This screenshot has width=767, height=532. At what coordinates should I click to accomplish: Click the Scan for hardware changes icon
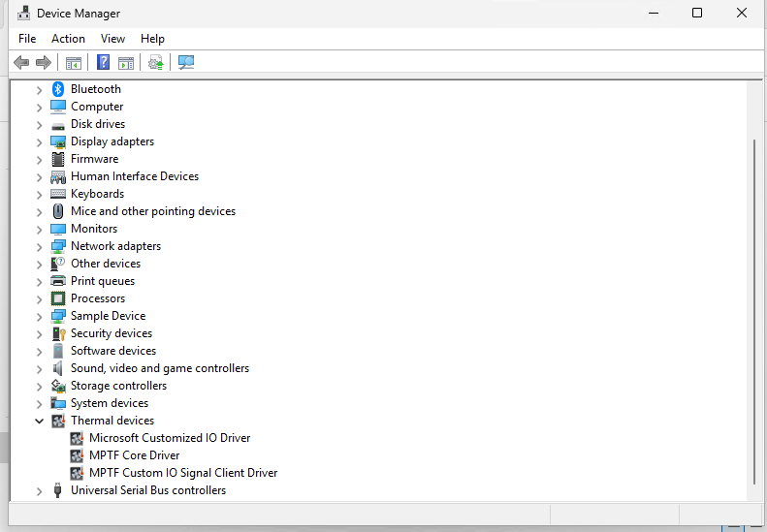(x=186, y=63)
